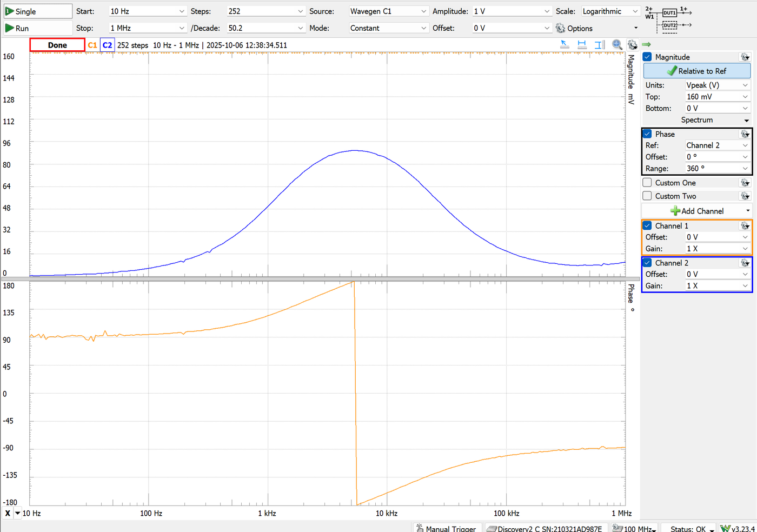Click the Magnitude mV axis label
This screenshot has height=532, width=757.
(x=631, y=79)
